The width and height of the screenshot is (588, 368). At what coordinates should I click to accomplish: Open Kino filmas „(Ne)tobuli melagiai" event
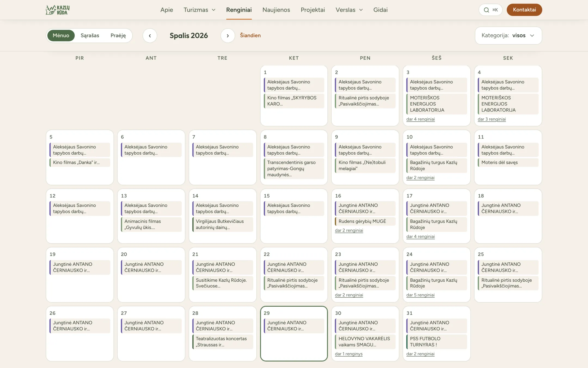(x=365, y=165)
